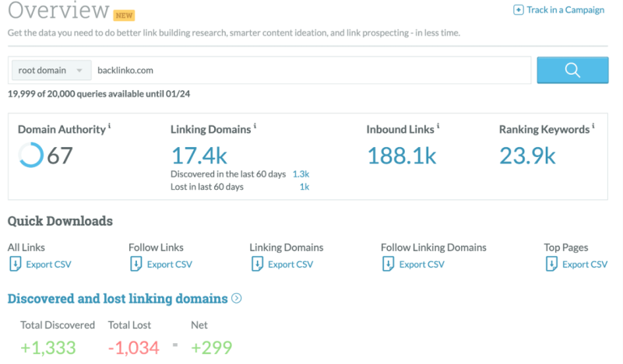Click Export CSV under Top Pages
The height and width of the screenshot is (364, 623).
tap(585, 264)
